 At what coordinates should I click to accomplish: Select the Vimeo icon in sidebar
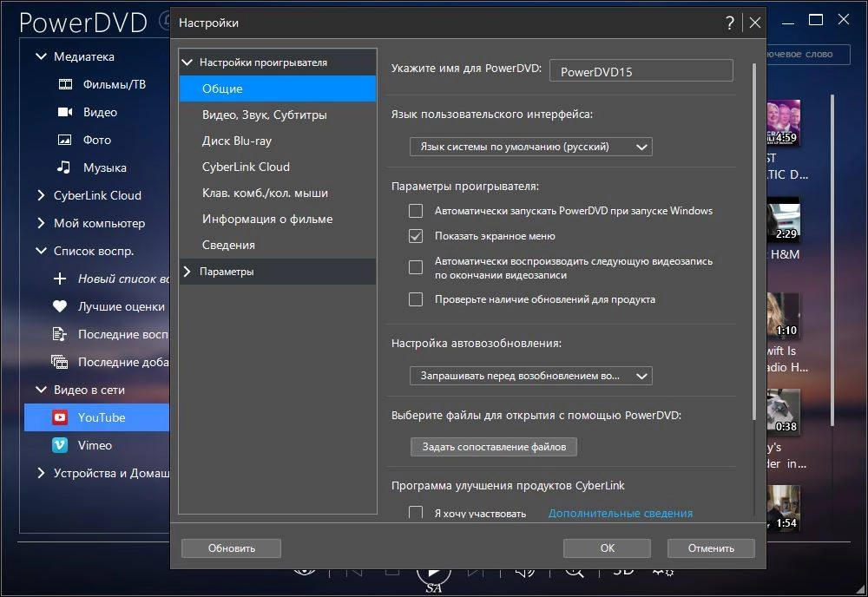60,445
